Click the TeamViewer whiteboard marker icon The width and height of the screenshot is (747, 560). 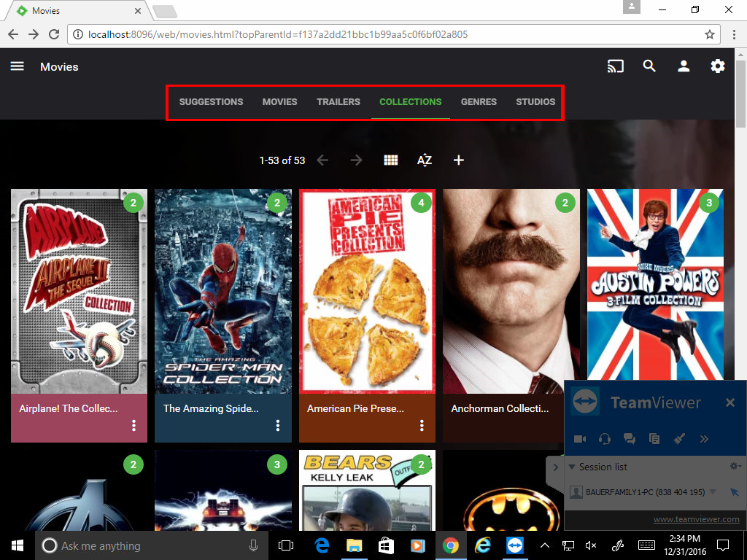tap(679, 438)
